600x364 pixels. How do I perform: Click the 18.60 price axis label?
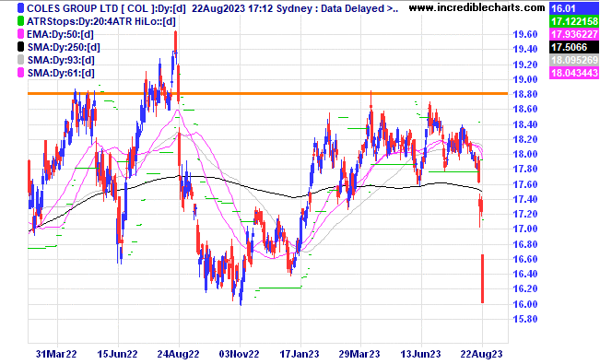525,109
